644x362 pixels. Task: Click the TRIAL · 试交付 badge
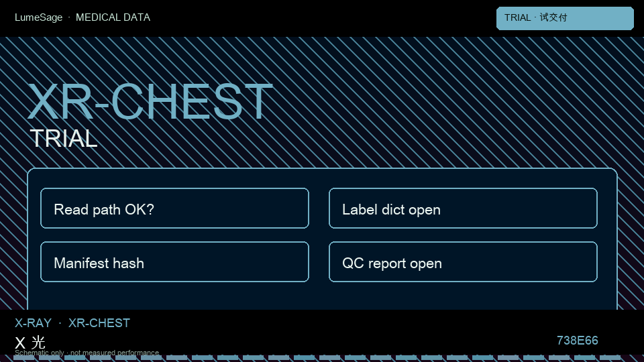(x=565, y=18)
